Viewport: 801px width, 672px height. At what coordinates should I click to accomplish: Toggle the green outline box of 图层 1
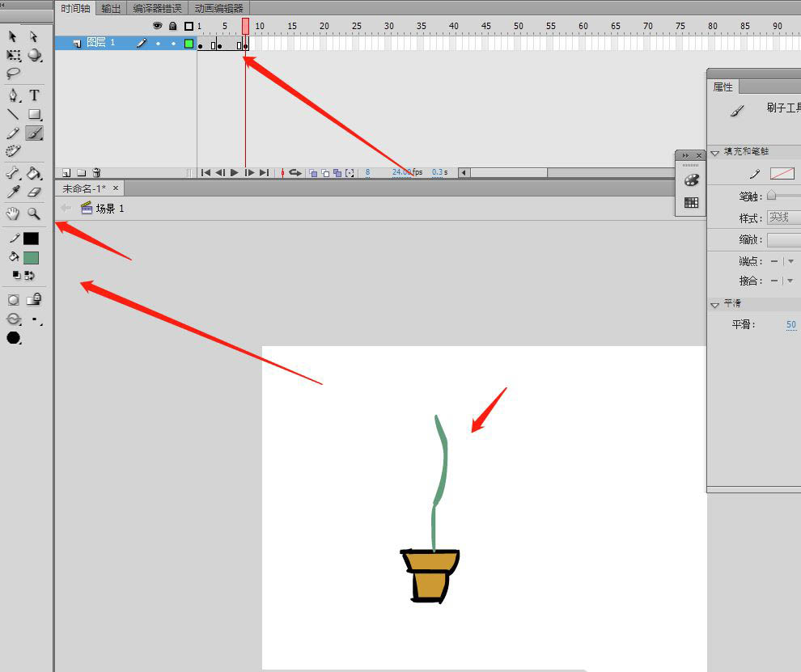click(x=189, y=44)
